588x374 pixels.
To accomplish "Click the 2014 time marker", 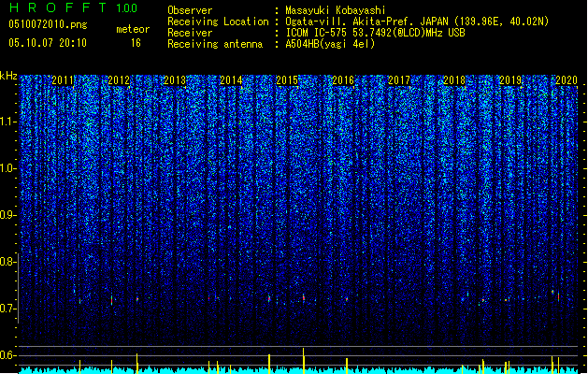I will tap(231, 80).
